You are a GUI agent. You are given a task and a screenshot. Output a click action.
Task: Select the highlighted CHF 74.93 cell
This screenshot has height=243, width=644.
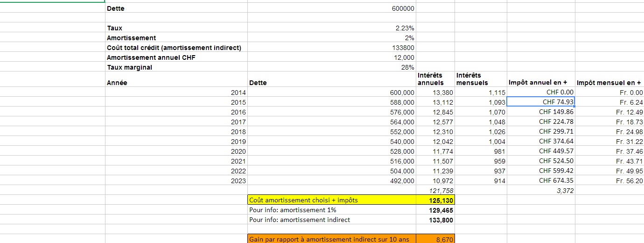click(541, 102)
